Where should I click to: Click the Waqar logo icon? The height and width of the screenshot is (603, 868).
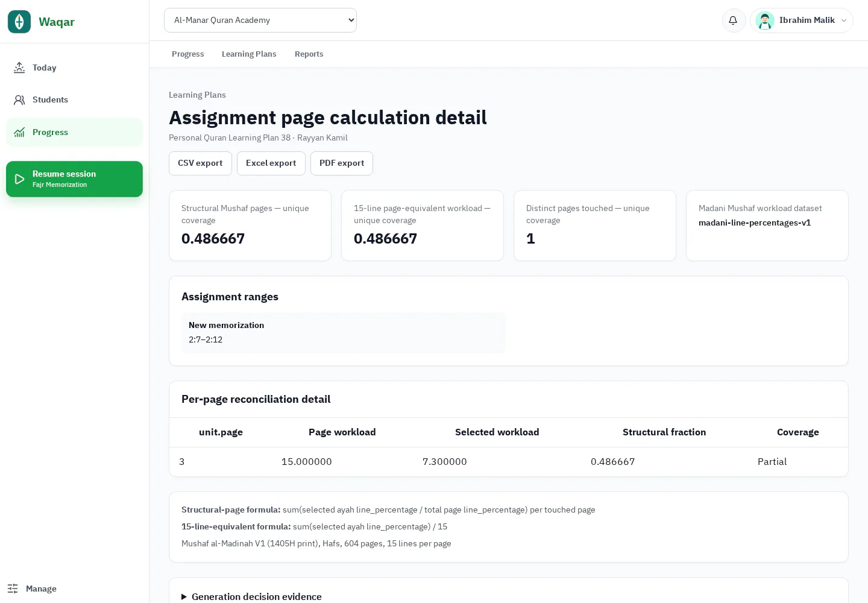point(19,22)
